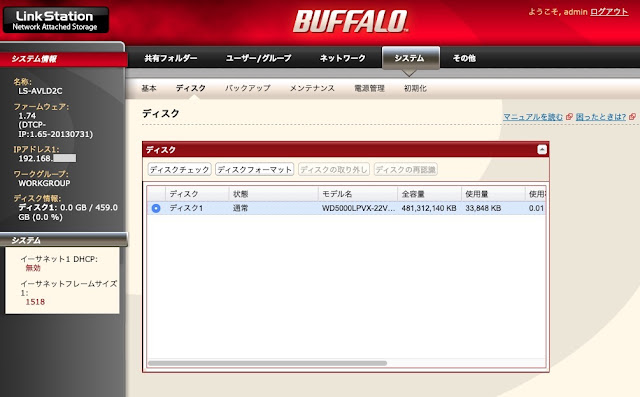Click the ログアウト link
This screenshot has width=640, height=397.
pyautogui.click(x=609, y=12)
